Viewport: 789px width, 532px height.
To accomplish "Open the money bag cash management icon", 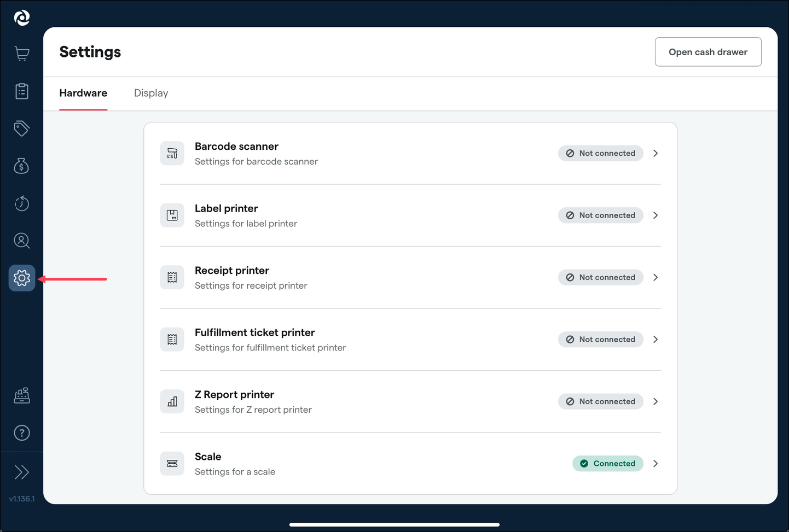I will pos(22,166).
